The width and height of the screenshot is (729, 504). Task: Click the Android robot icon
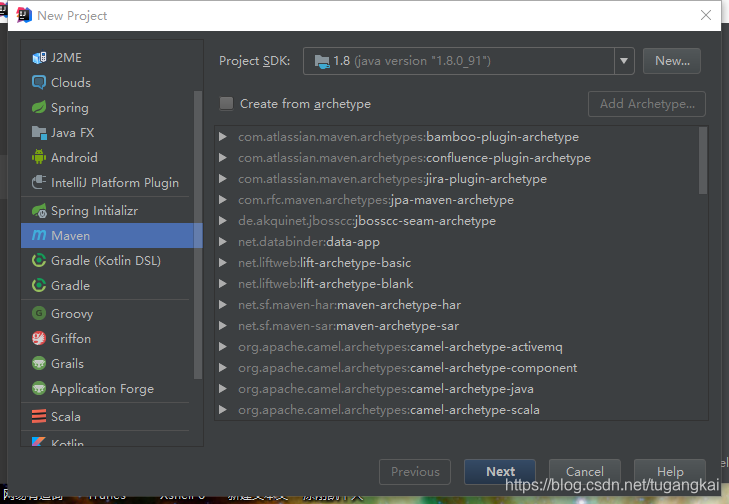pos(39,157)
